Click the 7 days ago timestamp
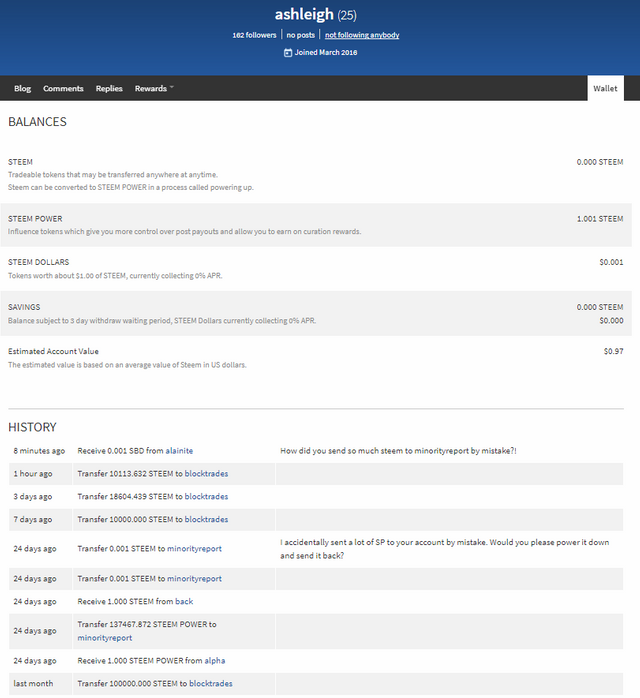640x698 pixels. point(33,519)
